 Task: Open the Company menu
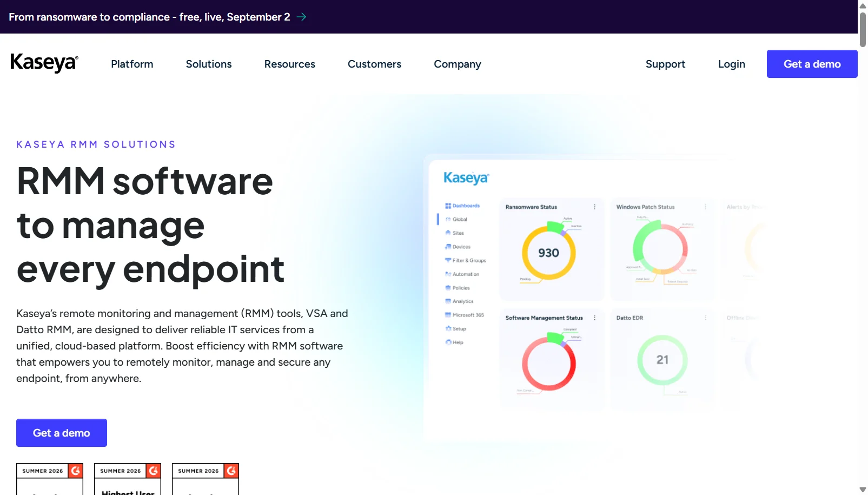tap(458, 64)
